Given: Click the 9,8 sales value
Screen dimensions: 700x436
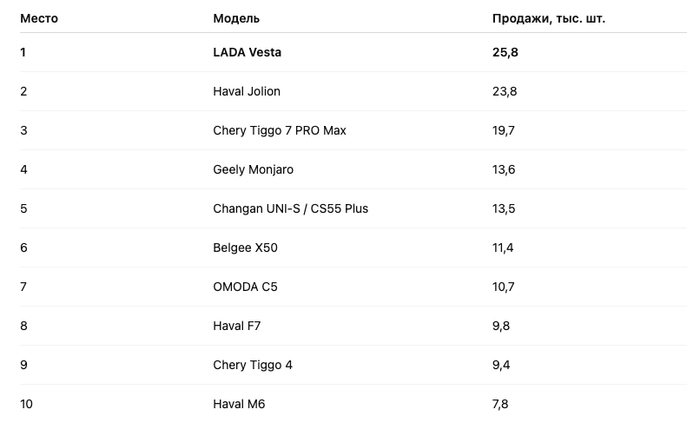Looking at the screenshot, I should 501,325.
